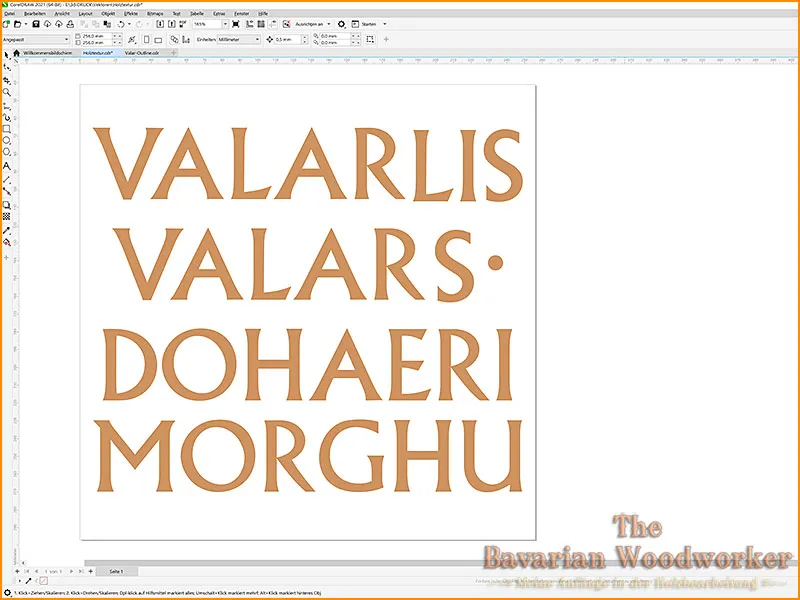Click the Import icon

click(160, 24)
